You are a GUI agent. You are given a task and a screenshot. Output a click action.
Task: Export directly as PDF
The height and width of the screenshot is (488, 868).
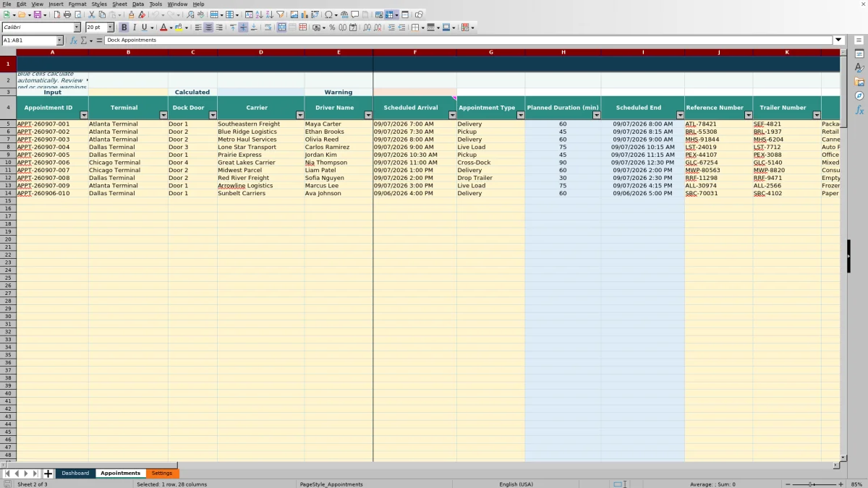tap(57, 14)
